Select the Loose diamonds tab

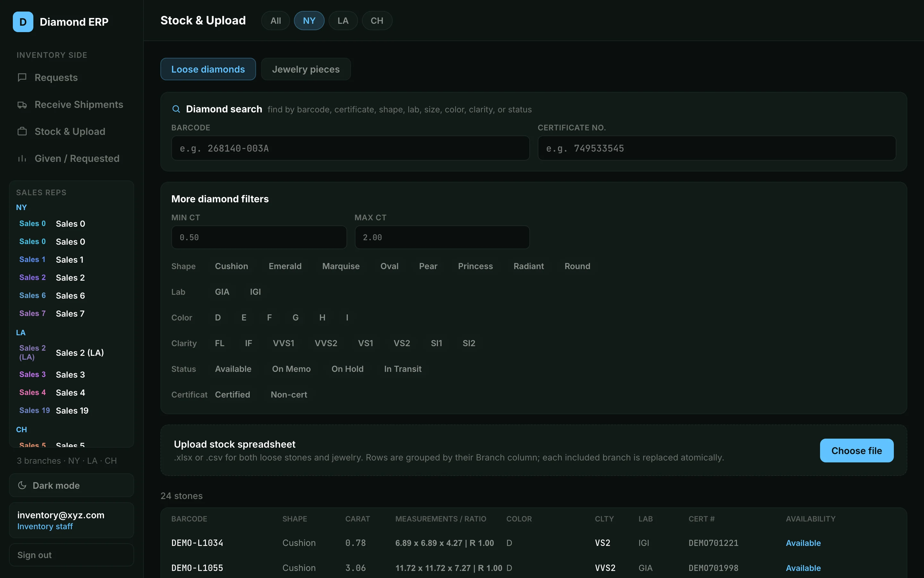coord(208,69)
